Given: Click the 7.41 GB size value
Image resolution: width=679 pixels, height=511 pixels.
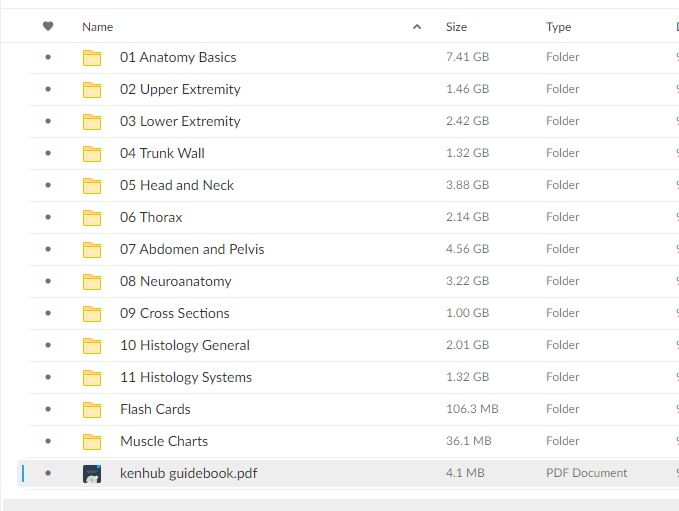Looking at the screenshot, I should (467, 57).
